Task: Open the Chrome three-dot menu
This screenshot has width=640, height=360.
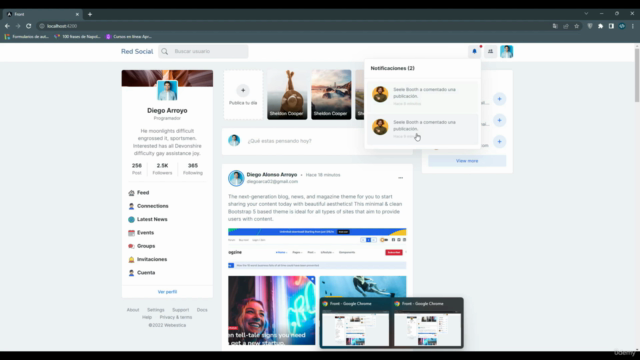Action: [x=633, y=26]
